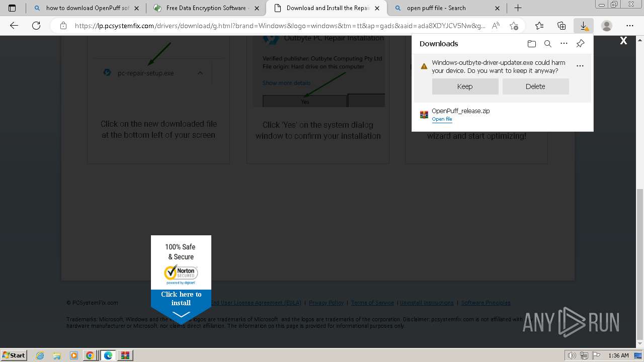Open the downloads folder
Image resolution: width=644 pixels, height=362 pixels.
coord(532,44)
